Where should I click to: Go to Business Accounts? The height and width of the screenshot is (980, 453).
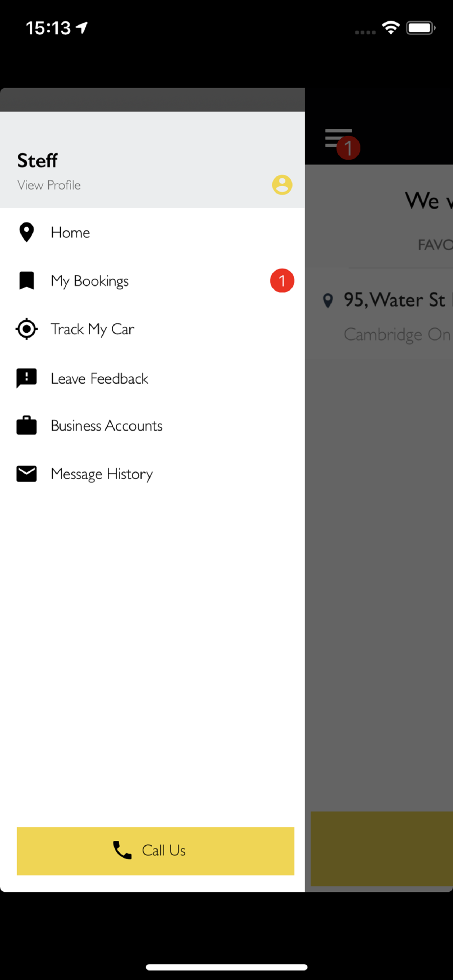pos(152,425)
